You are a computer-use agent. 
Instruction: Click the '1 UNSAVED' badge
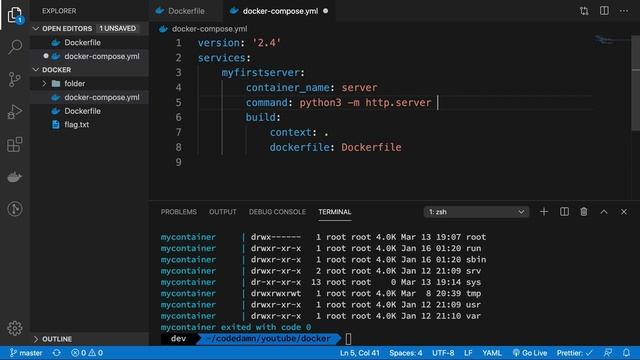pyautogui.click(x=118, y=29)
